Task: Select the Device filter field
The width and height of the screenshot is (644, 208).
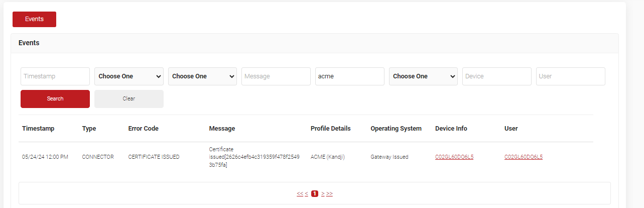Action: [496, 76]
